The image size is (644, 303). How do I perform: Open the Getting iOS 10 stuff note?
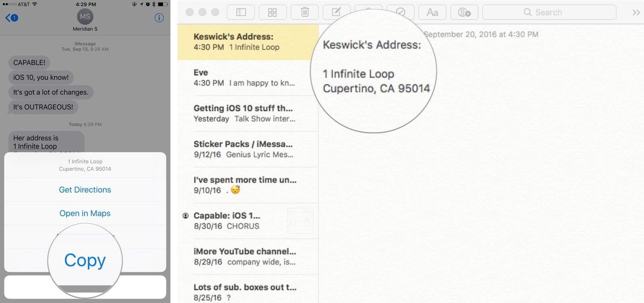click(x=248, y=114)
